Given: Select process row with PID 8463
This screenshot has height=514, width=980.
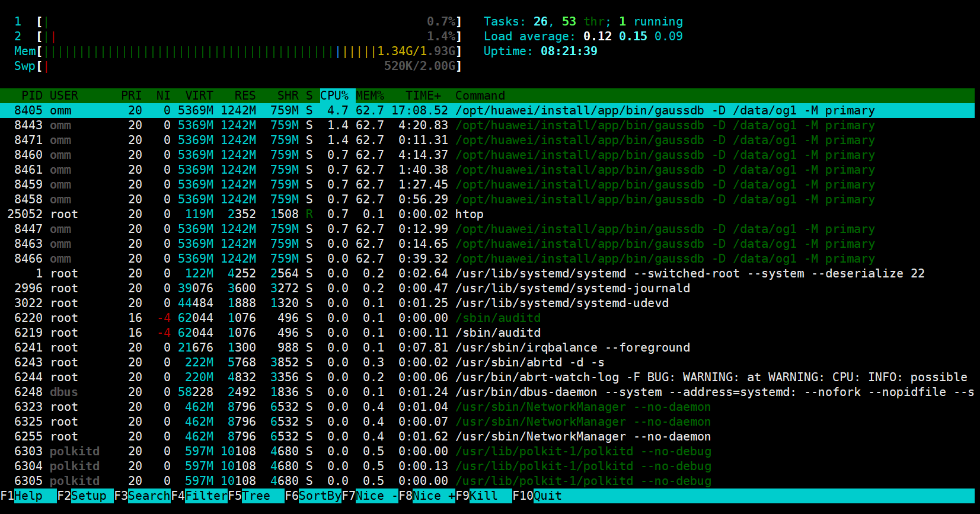Looking at the screenshot, I should (487, 244).
